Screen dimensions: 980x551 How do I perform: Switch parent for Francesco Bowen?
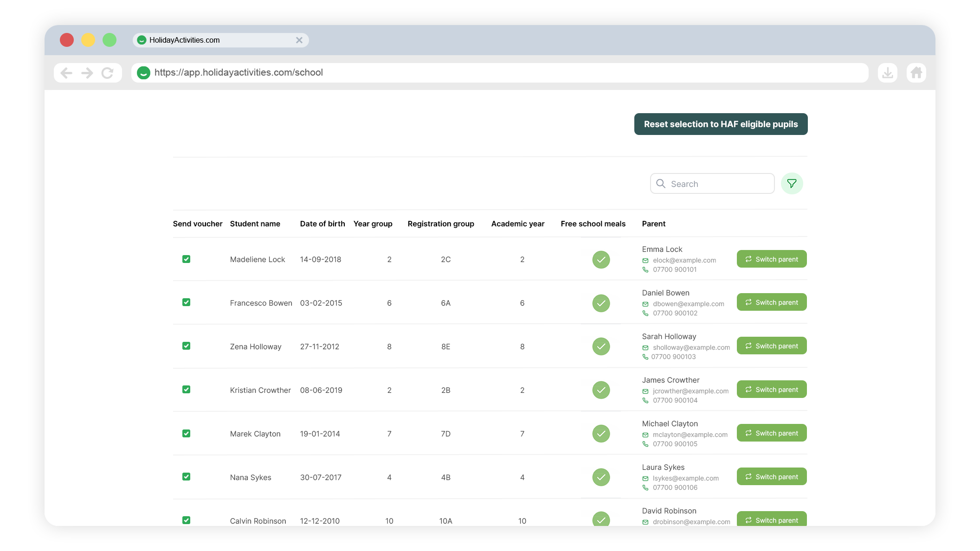click(771, 302)
